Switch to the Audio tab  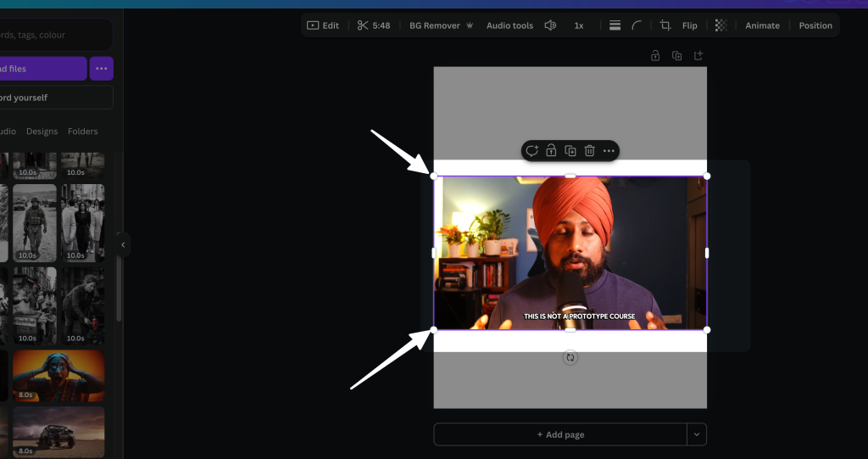point(8,132)
